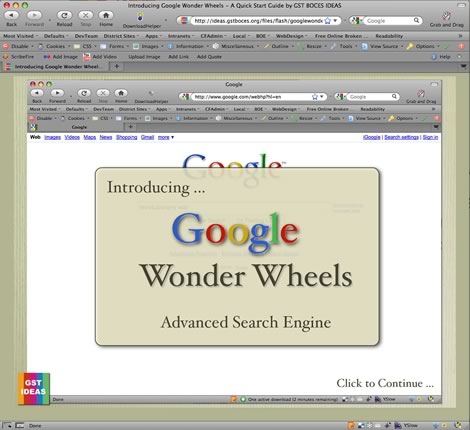The image size is (470, 430).
Task: Open the Search settings link
Action: click(x=401, y=137)
